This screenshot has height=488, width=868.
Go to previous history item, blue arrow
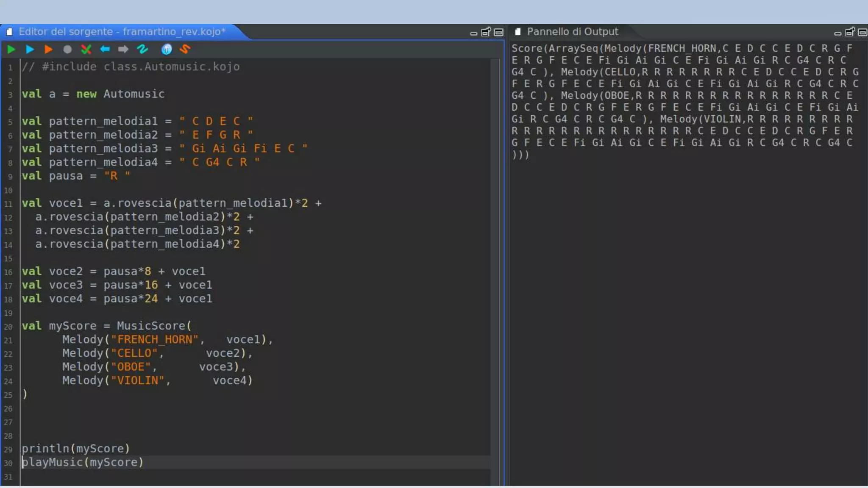(x=105, y=50)
